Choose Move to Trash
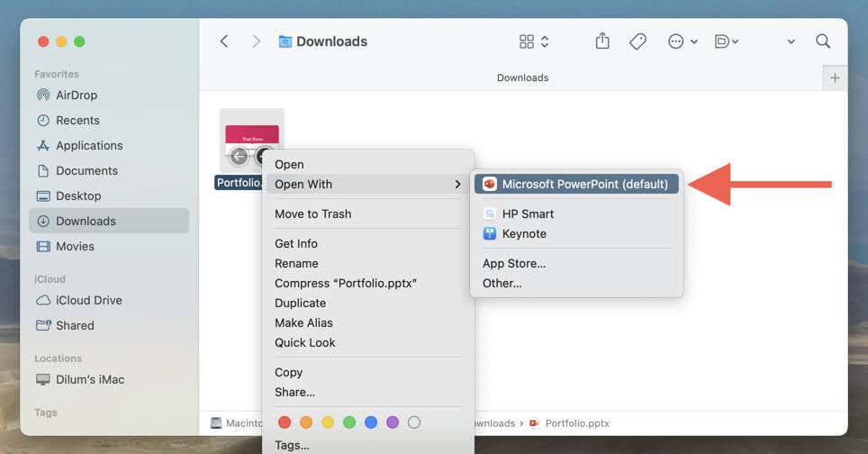The height and width of the screenshot is (454, 868). 312,213
